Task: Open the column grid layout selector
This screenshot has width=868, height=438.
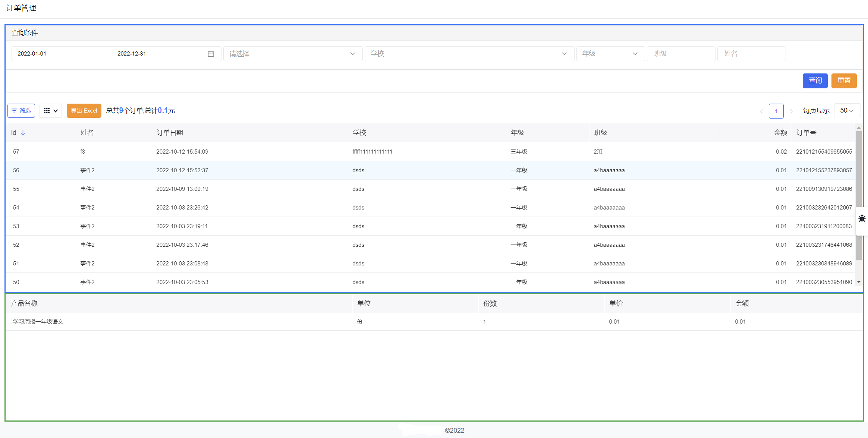Action: [x=51, y=111]
